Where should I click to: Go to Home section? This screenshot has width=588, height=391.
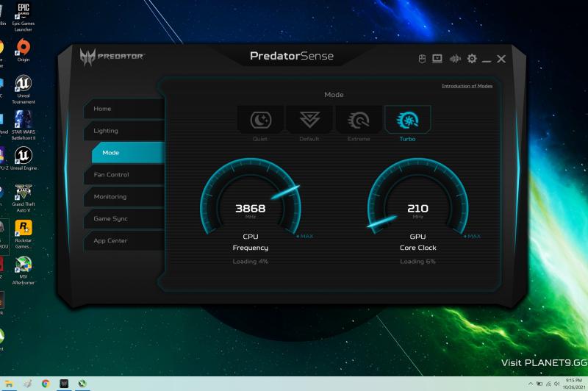pos(124,109)
